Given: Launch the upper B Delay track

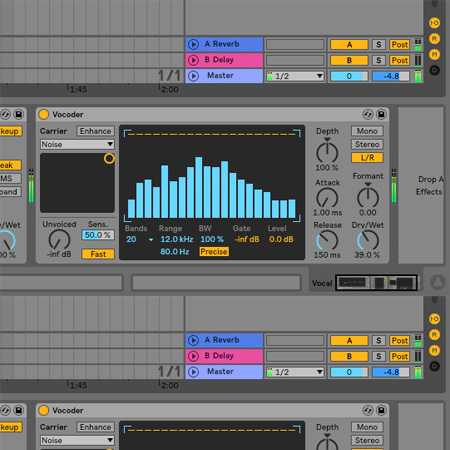Looking at the screenshot, I should point(193,60).
